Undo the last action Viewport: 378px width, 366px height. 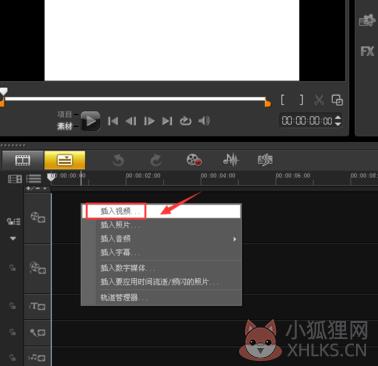(x=118, y=160)
